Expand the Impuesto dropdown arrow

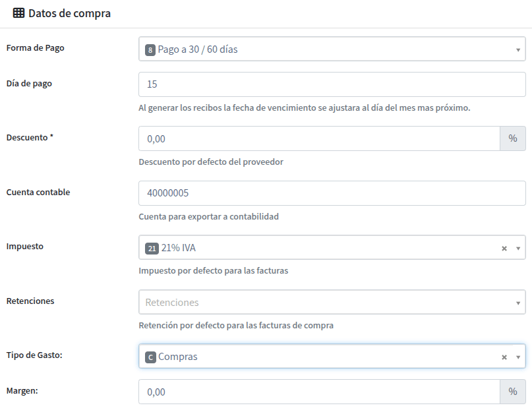click(x=518, y=249)
